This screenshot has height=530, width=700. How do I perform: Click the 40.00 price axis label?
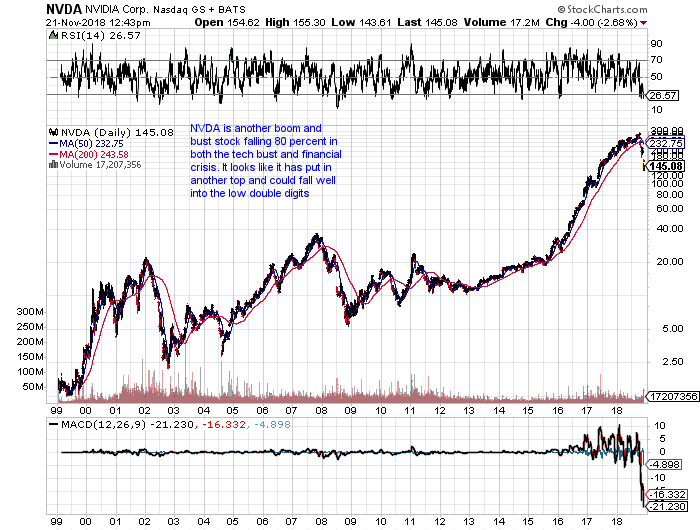point(670,229)
